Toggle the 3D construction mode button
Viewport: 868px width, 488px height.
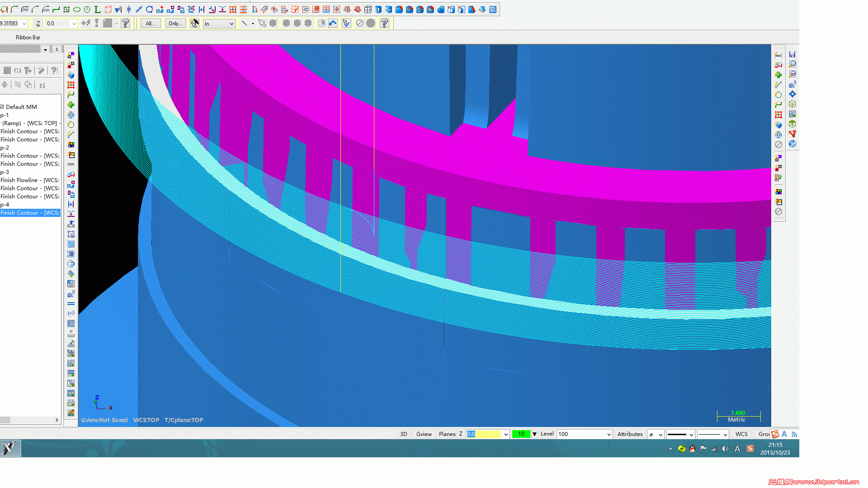pyautogui.click(x=403, y=434)
